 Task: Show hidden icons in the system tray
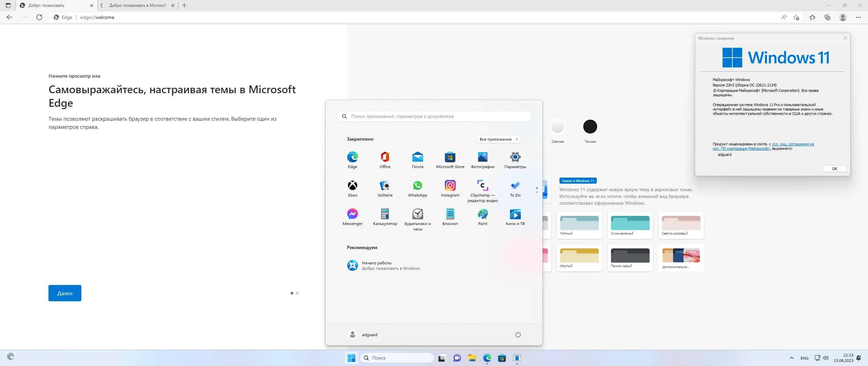click(x=791, y=358)
